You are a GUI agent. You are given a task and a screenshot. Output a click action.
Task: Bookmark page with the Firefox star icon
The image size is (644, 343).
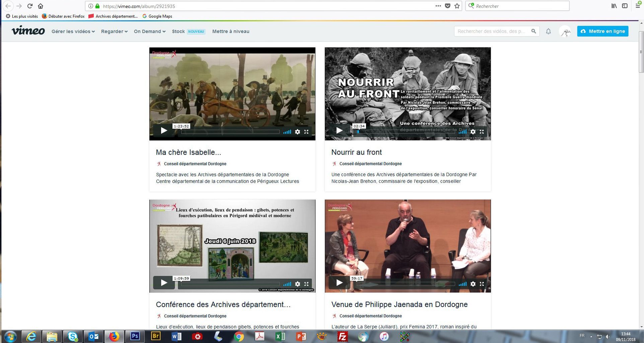pos(457,6)
